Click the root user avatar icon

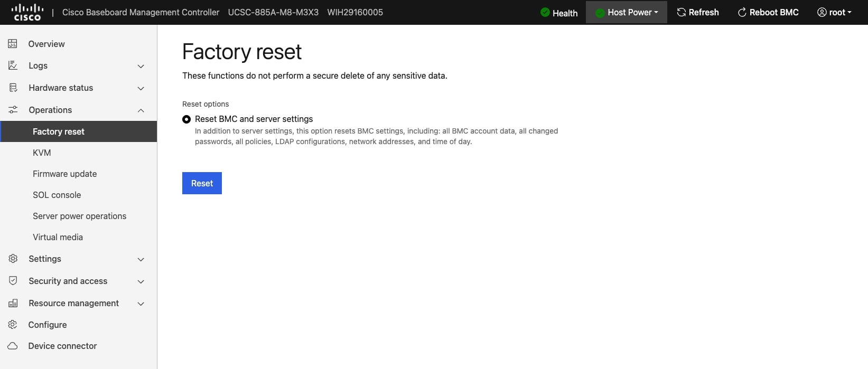(822, 12)
